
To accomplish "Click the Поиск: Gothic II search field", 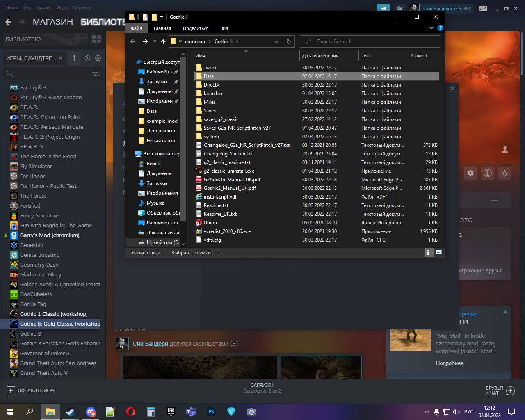I will coord(370,41).
